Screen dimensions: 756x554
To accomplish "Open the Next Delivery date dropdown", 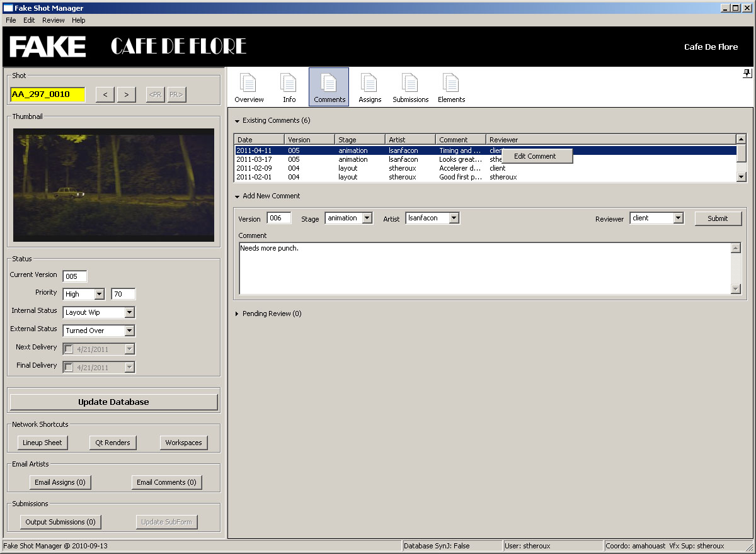I will [129, 349].
